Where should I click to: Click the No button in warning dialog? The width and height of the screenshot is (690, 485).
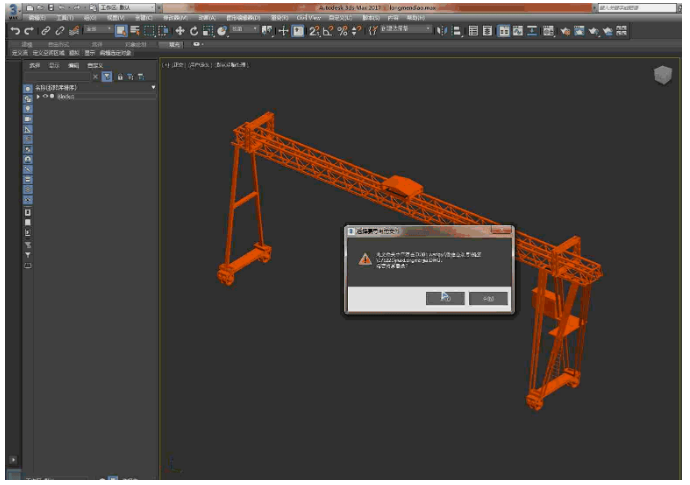tap(488, 298)
